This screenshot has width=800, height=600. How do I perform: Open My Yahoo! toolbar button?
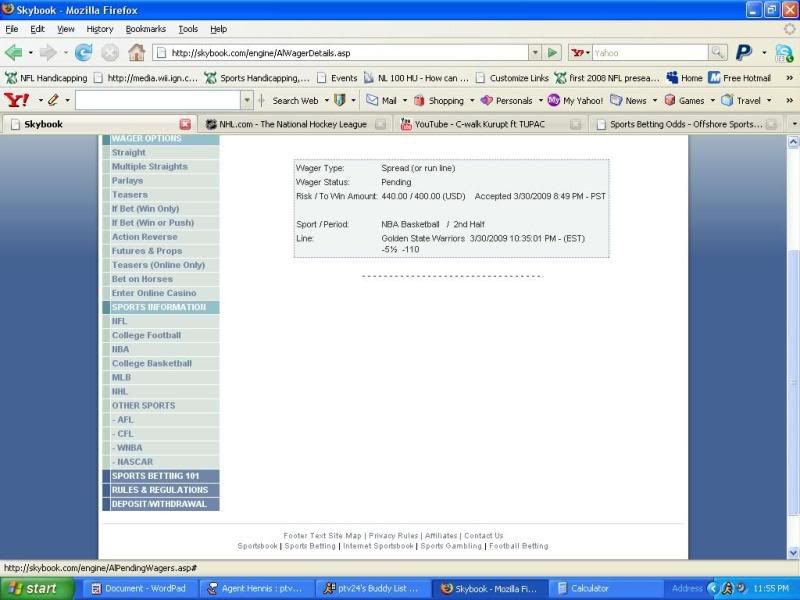(576, 101)
